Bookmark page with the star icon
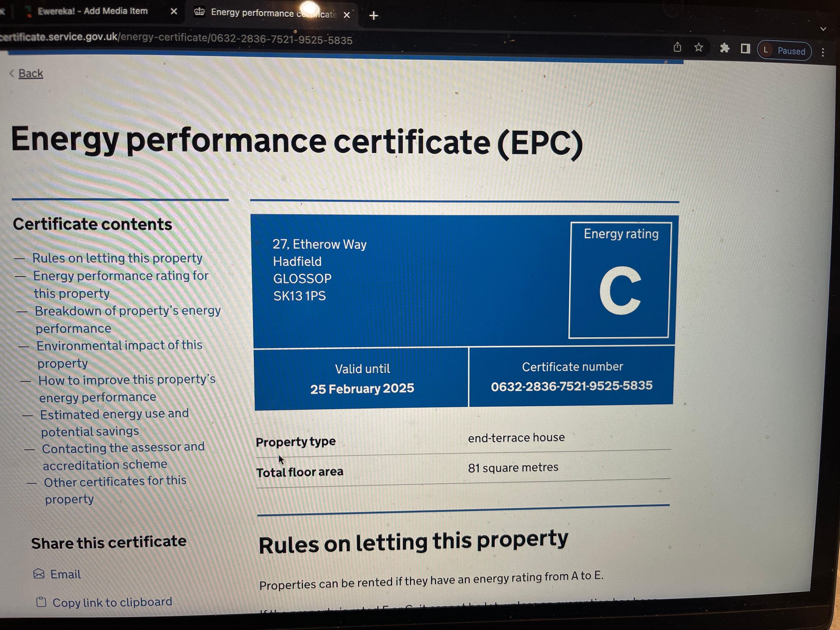 coord(698,47)
